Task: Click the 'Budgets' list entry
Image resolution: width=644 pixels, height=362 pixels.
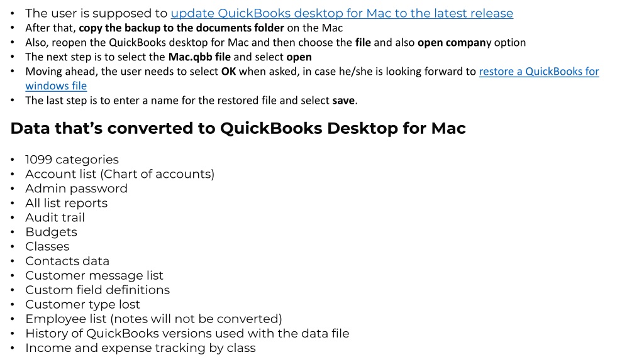Action: click(51, 232)
